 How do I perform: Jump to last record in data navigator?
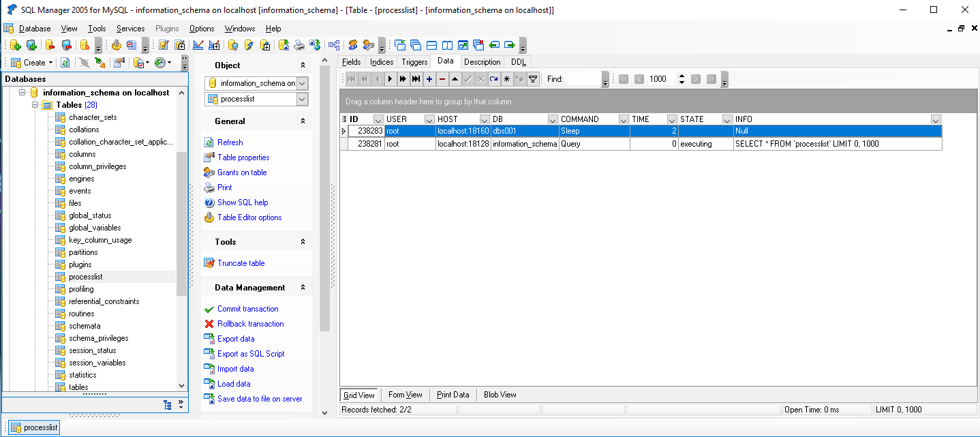pyautogui.click(x=416, y=79)
